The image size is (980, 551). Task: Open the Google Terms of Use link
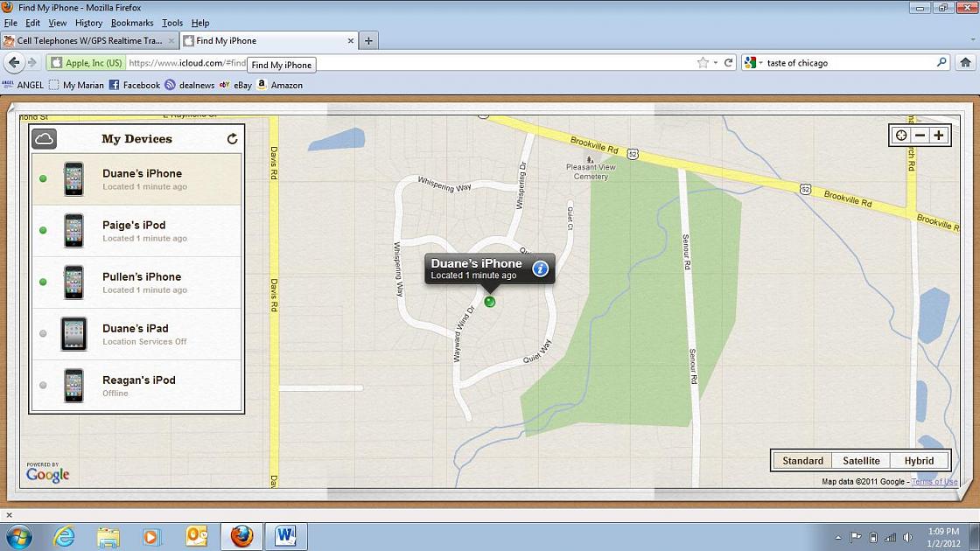pos(934,482)
